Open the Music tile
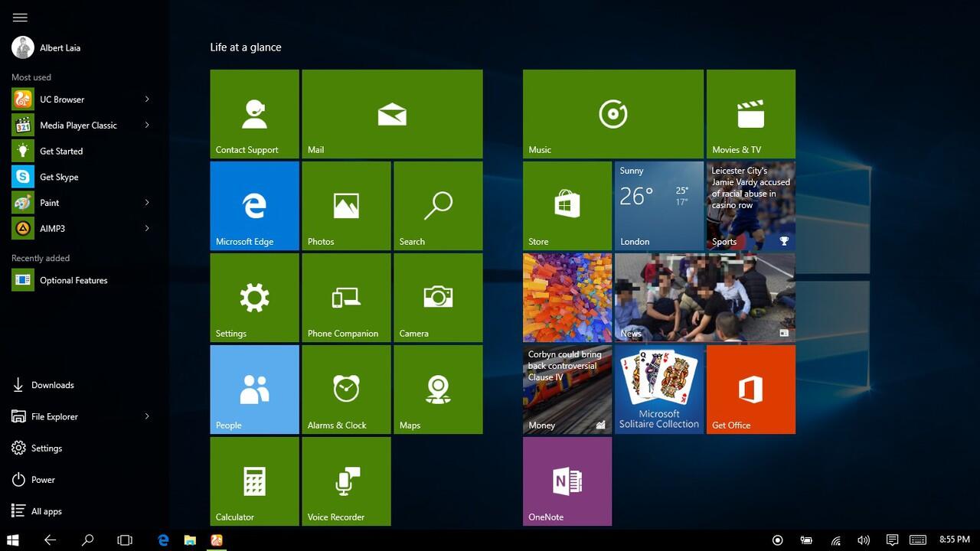 613,114
